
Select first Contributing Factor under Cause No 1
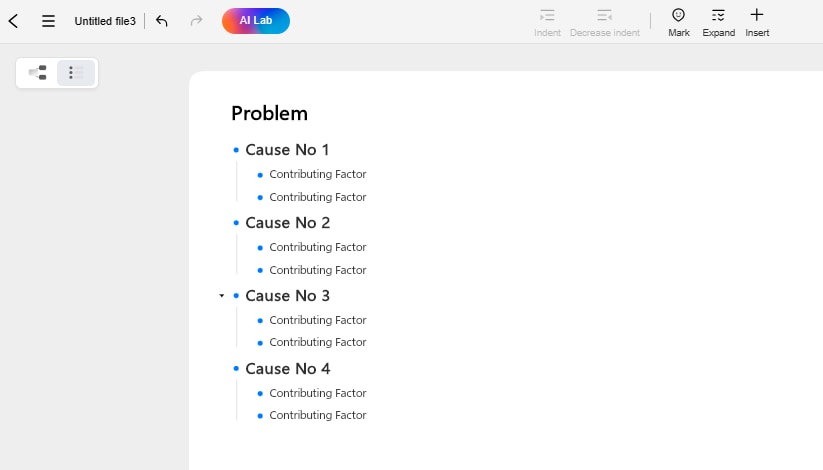(318, 174)
